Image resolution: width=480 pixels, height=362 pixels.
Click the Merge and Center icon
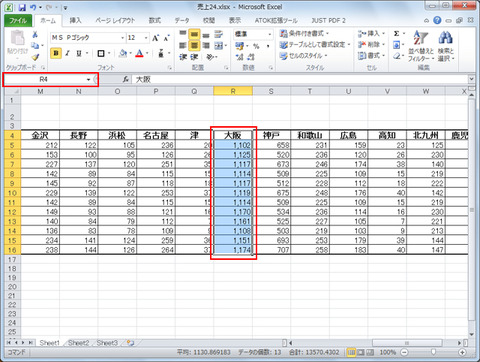(x=218, y=45)
